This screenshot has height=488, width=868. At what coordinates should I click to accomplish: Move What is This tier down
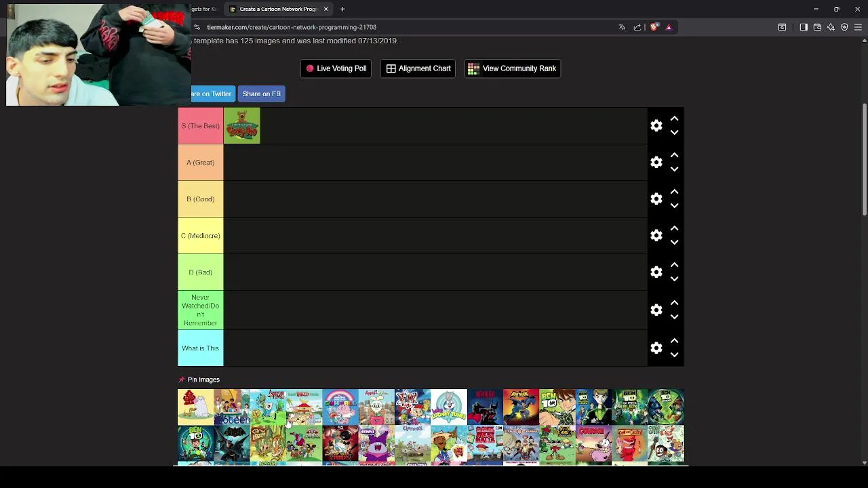tap(674, 355)
